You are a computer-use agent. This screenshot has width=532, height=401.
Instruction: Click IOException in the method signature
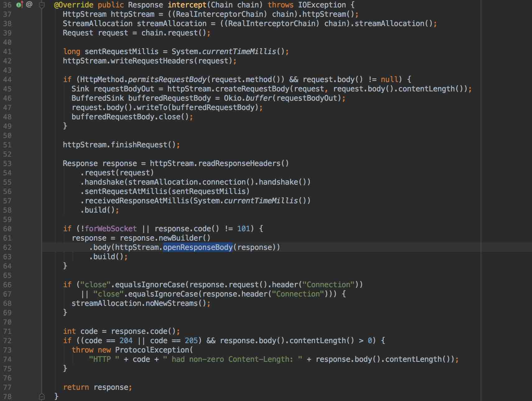[x=322, y=5]
